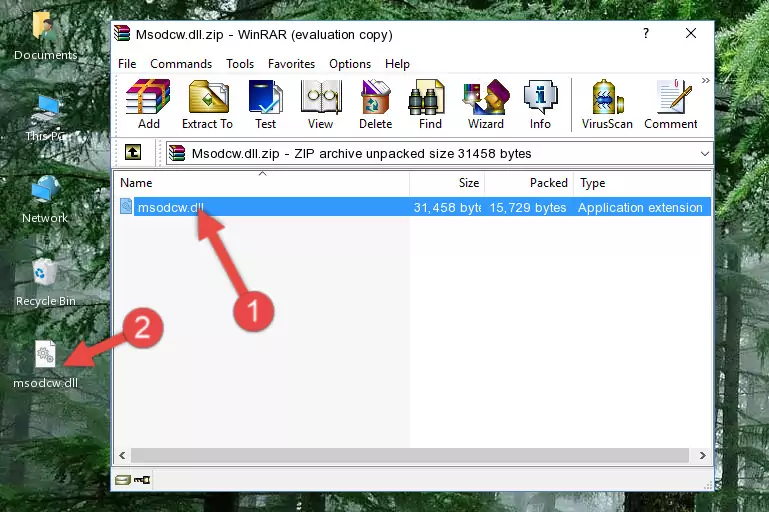
Task: Sort by the Size column header
Action: (x=447, y=183)
